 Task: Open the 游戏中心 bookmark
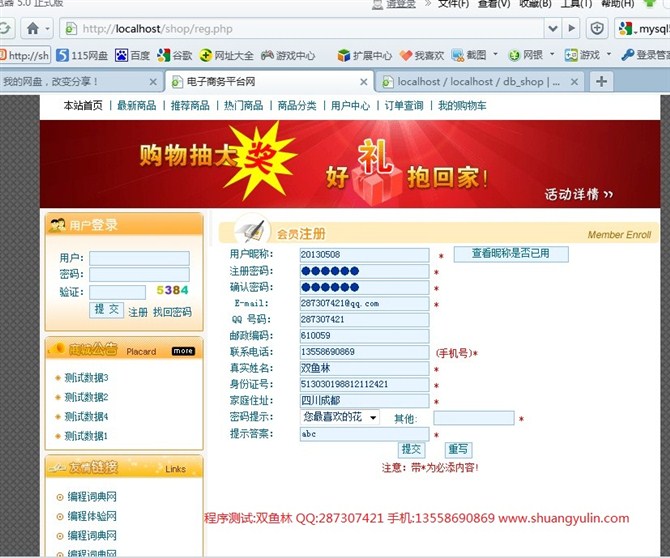tap(288, 55)
